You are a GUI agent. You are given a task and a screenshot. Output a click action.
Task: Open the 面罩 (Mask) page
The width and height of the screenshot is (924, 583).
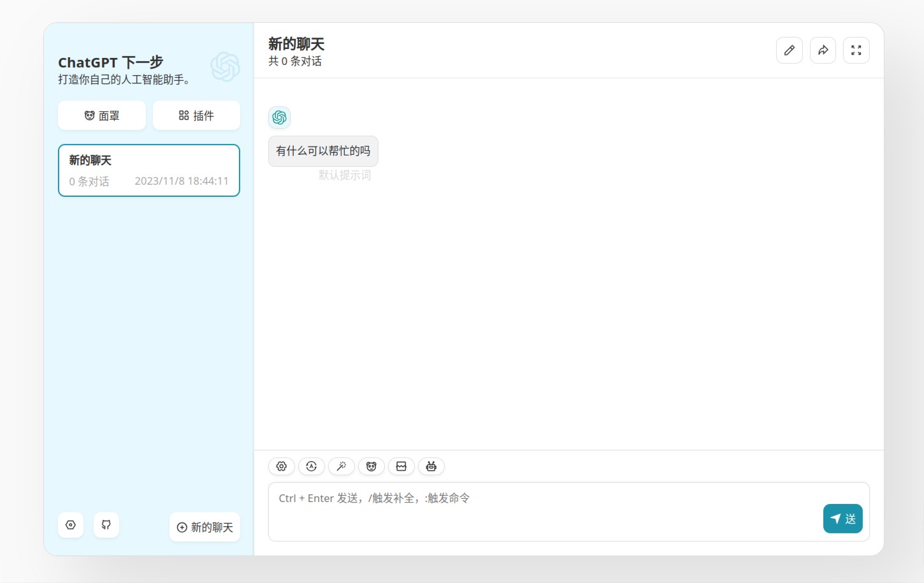pyautogui.click(x=102, y=115)
